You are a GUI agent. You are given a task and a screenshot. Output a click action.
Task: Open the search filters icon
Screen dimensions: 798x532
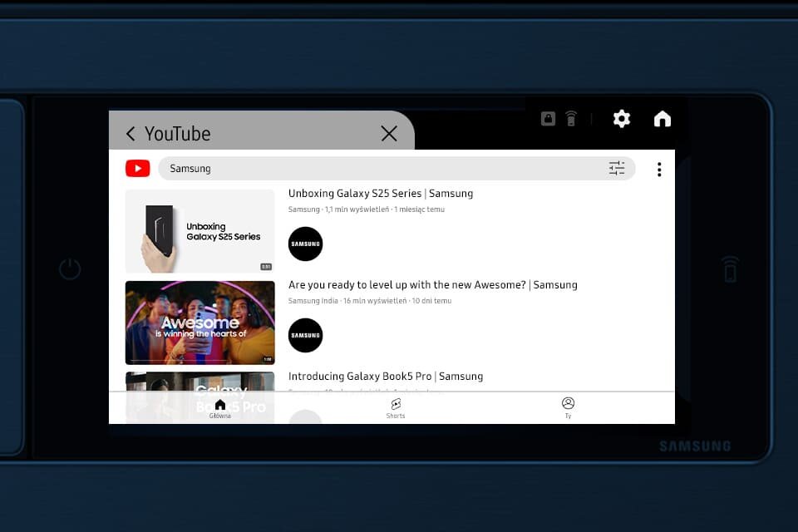tap(616, 169)
